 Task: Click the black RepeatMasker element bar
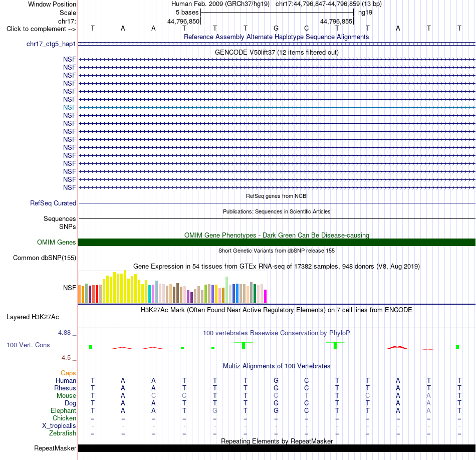(x=277, y=448)
